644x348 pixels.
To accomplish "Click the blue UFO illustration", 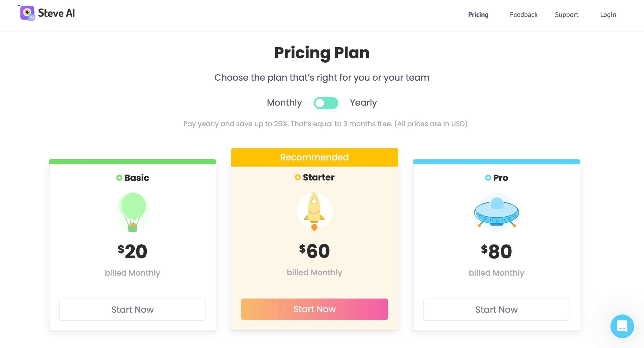I will pyautogui.click(x=496, y=212).
